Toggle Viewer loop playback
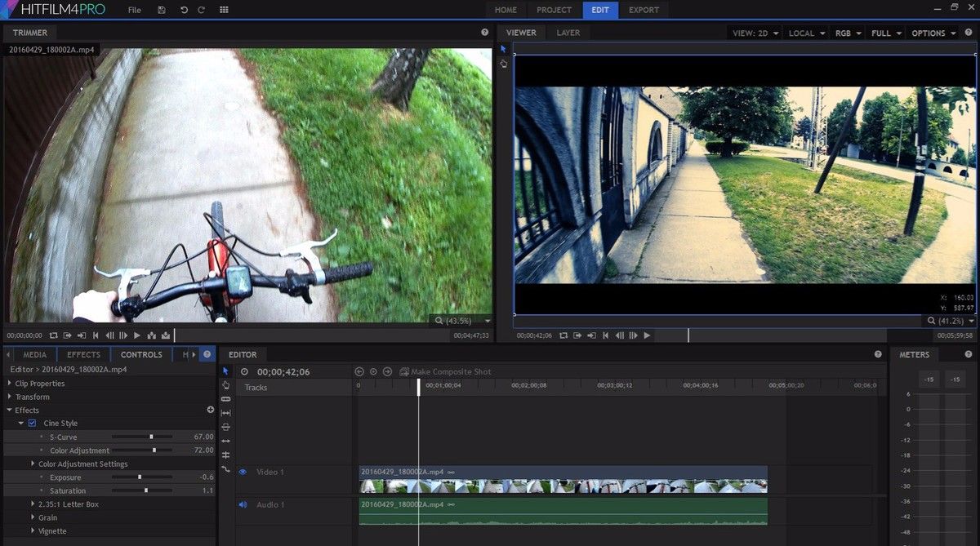Image resolution: width=980 pixels, height=546 pixels. pyautogui.click(x=563, y=335)
